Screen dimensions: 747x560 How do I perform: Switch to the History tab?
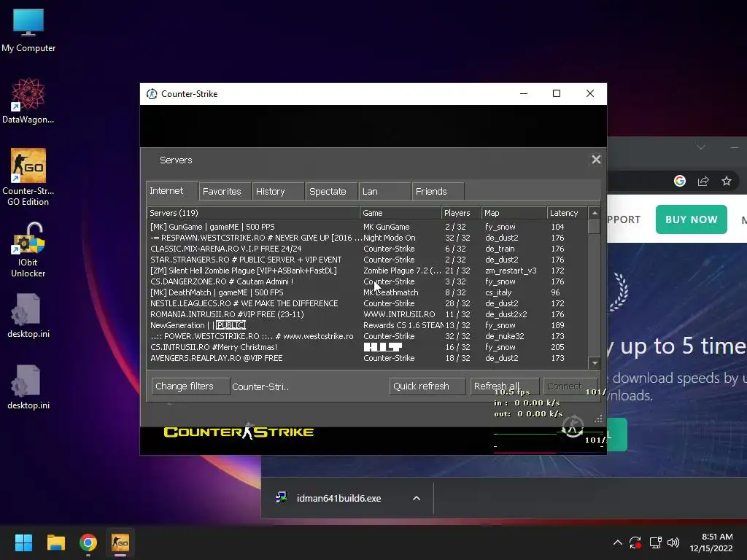coord(278,192)
